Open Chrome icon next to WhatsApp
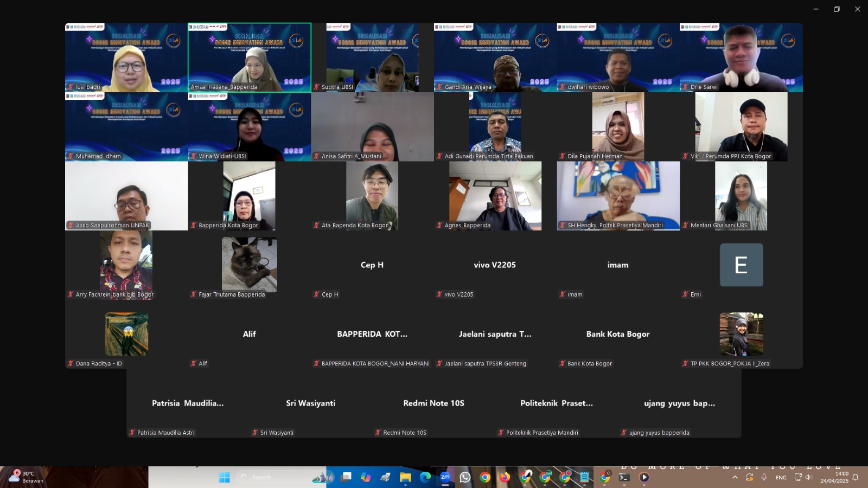This screenshot has height=488, width=868. coord(485,477)
